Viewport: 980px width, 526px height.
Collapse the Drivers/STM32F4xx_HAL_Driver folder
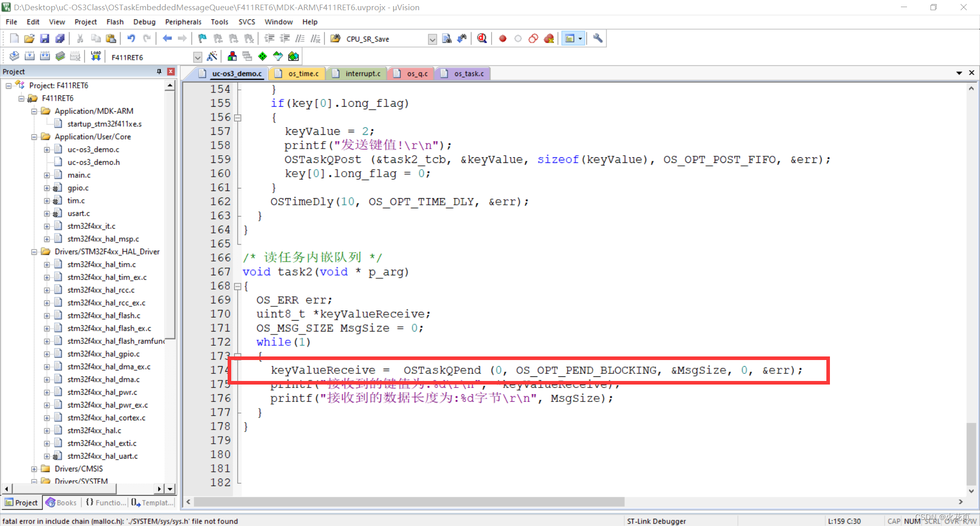click(x=34, y=252)
